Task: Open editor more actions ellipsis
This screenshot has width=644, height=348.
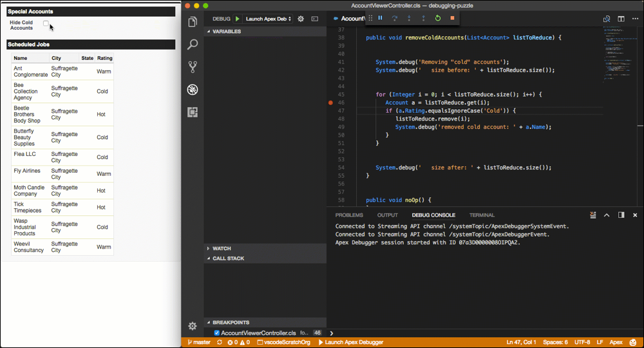Action: [636, 19]
